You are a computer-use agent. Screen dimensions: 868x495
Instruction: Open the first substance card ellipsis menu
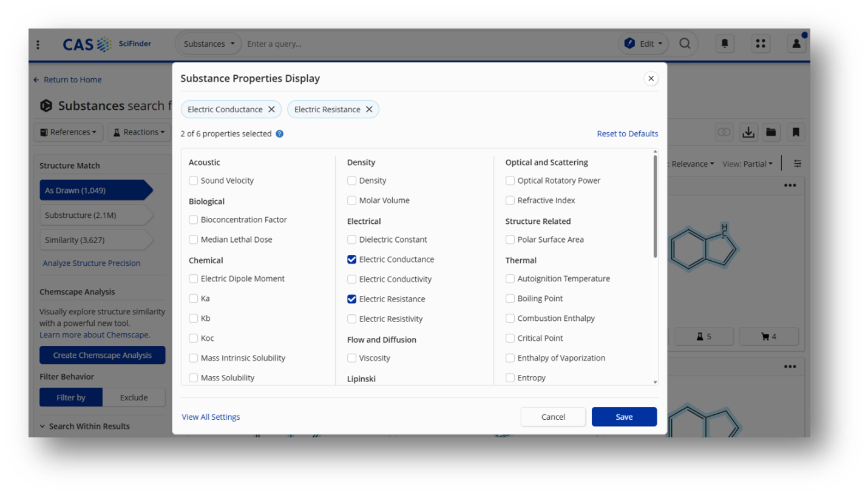[790, 186]
